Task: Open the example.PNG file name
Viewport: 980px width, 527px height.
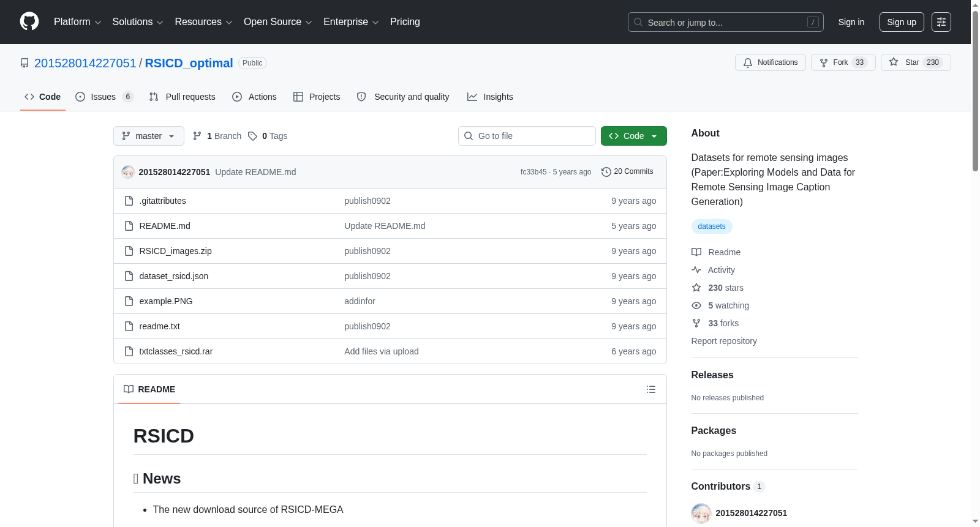Action: pyautogui.click(x=166, y=301)
